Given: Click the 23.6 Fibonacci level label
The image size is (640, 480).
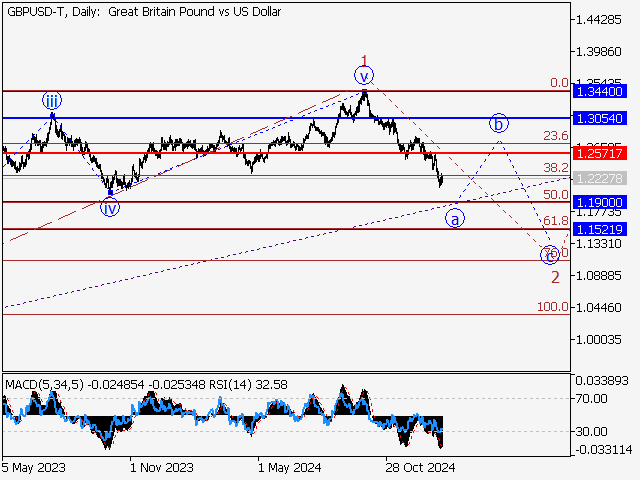Looking at the screenshot, I should click(555, 136).
